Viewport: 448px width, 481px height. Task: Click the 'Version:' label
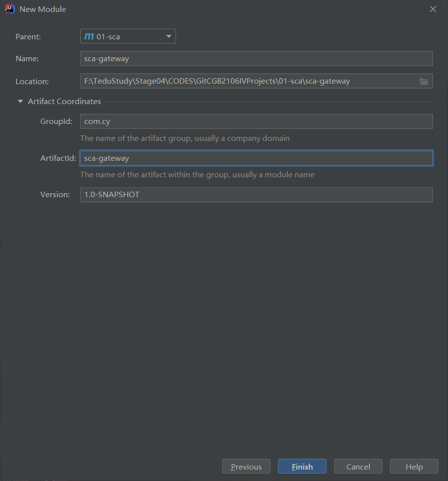point(55,195)
